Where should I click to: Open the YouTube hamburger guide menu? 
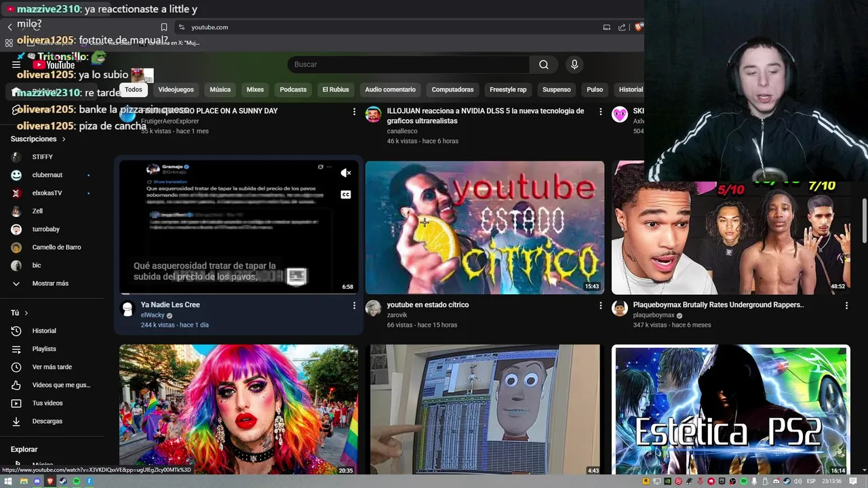[16, 64]
